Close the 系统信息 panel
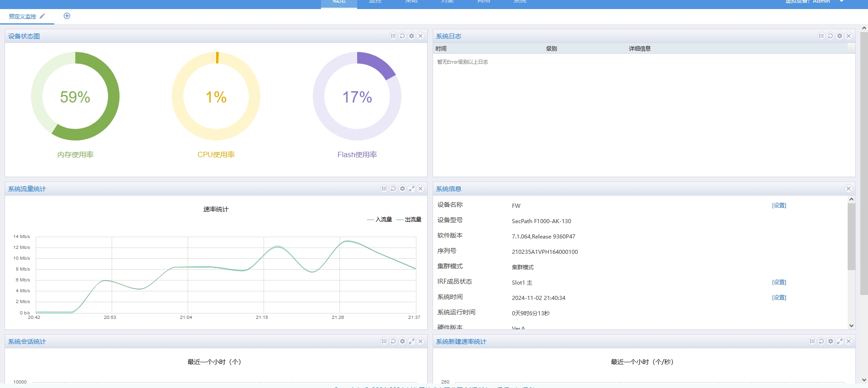The width and height of the screenshot is (868, 388). tap(849, 189)
